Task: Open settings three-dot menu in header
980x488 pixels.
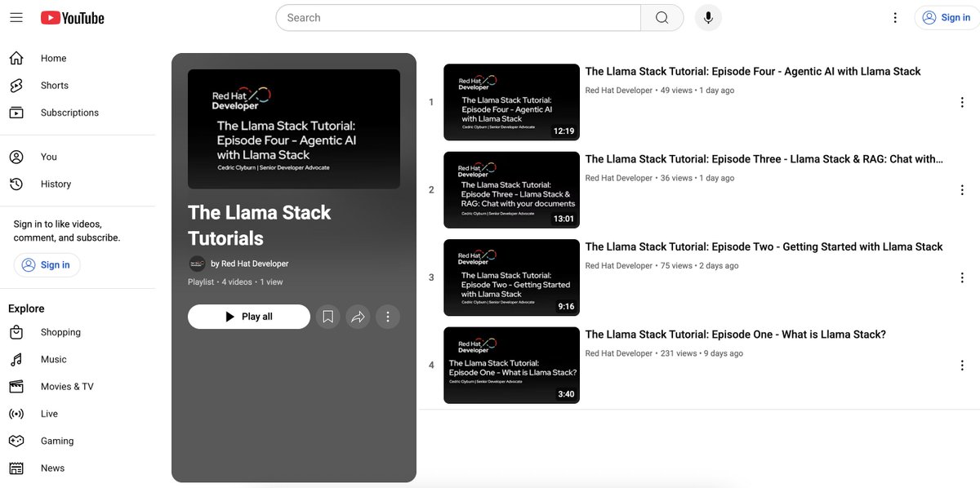Action: click(895, 18)
